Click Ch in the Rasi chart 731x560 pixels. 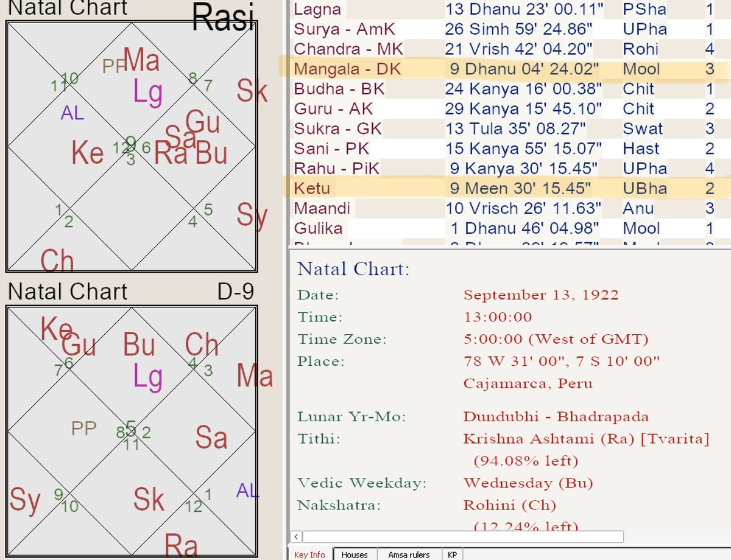pos(57,261)
